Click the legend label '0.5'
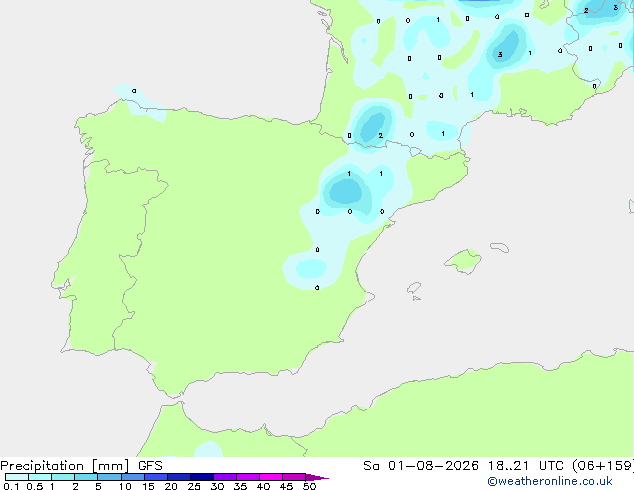The width and height of the screenshot is (634, 490). 35,486
